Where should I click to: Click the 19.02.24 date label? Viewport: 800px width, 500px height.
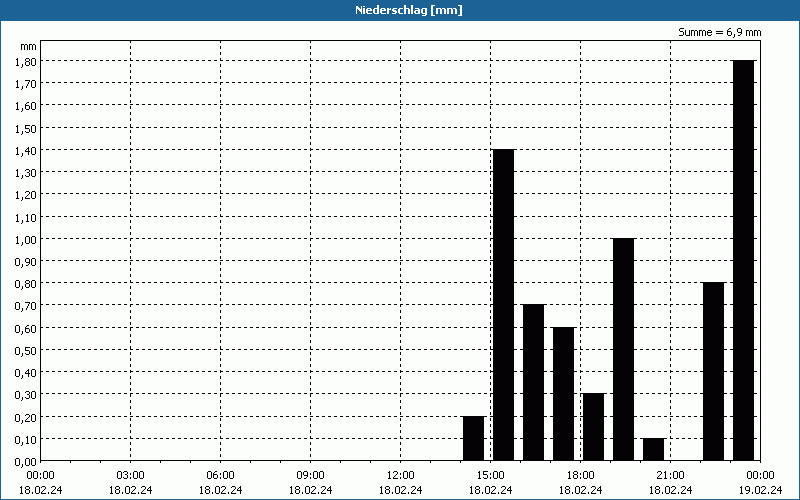point(760,490)
